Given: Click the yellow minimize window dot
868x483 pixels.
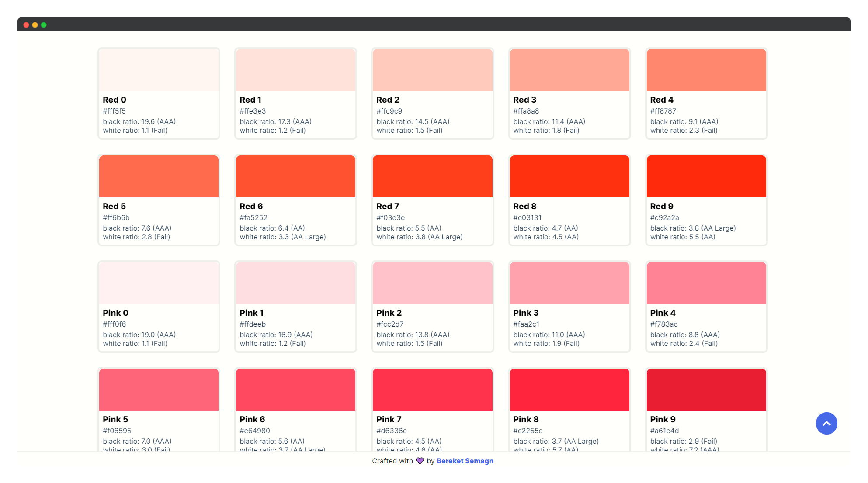Looking at the screenshot, I should pos(35,25).
